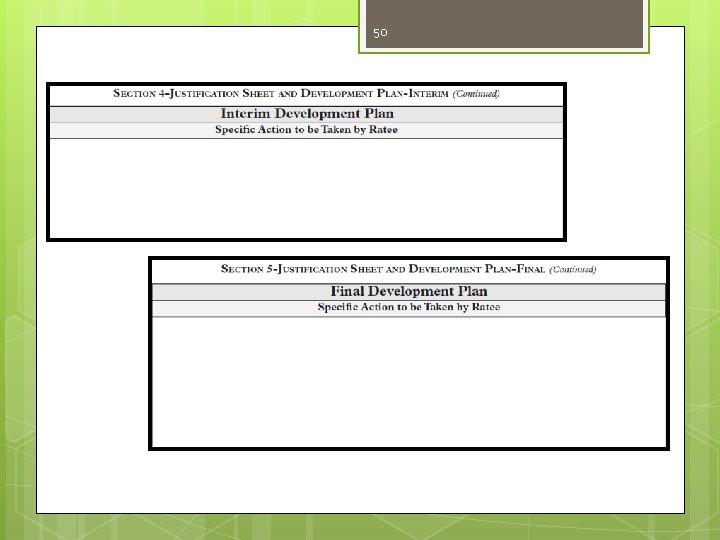Click the slide number 50
This screenshot has height=540, width=720.
pos(380,33)
